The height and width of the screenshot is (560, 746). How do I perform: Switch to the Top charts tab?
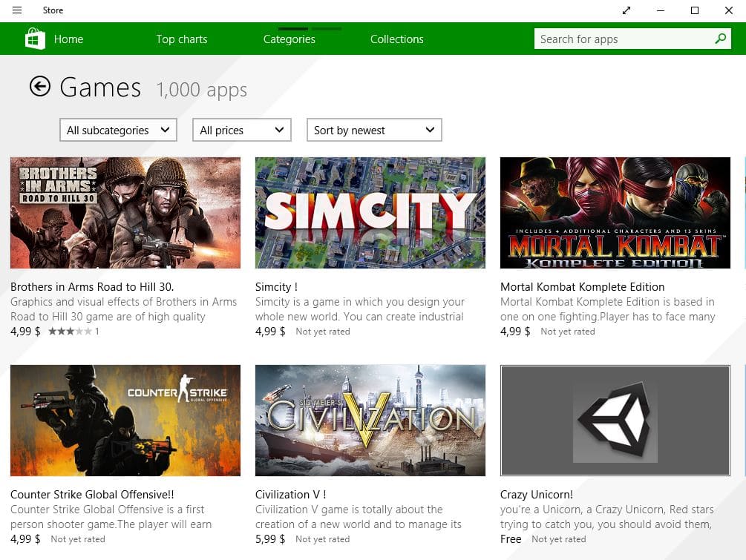click(x=181, y=39)
